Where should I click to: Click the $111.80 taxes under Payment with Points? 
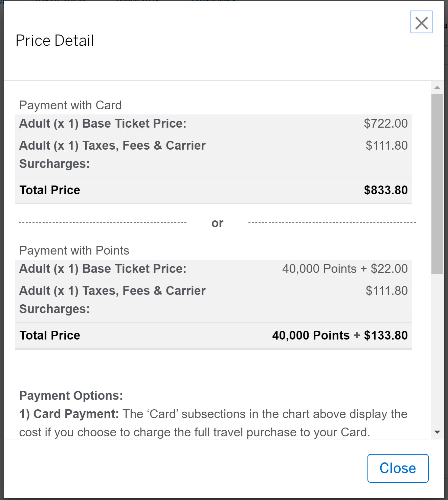(386, 291)
